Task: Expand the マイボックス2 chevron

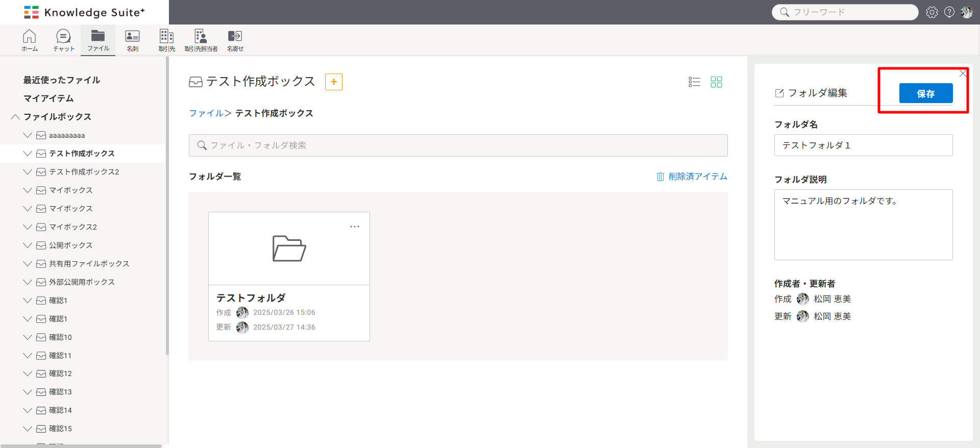Action: (28, 227)
